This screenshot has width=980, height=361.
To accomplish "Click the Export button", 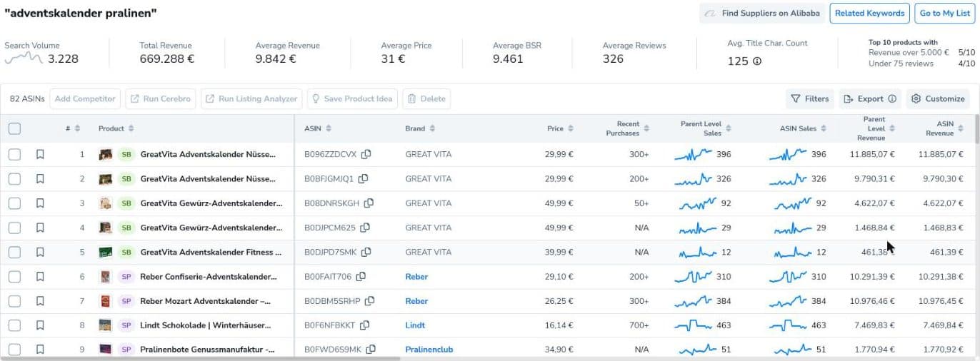I will [x=869, y=99].
